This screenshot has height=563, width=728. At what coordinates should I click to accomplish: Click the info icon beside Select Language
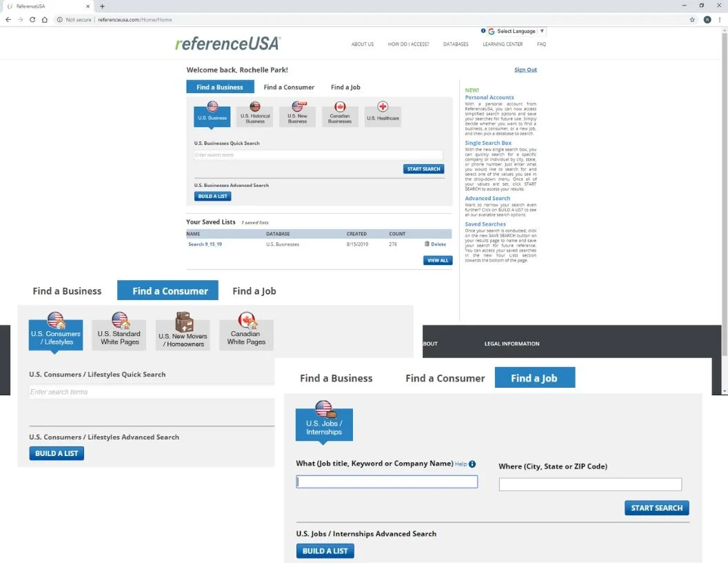pos(483,30)
